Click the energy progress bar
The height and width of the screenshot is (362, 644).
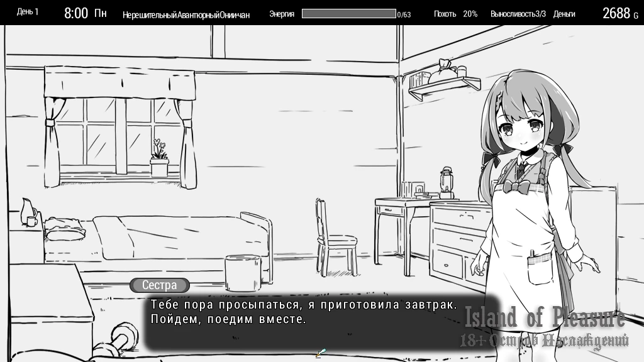point(348,13)
